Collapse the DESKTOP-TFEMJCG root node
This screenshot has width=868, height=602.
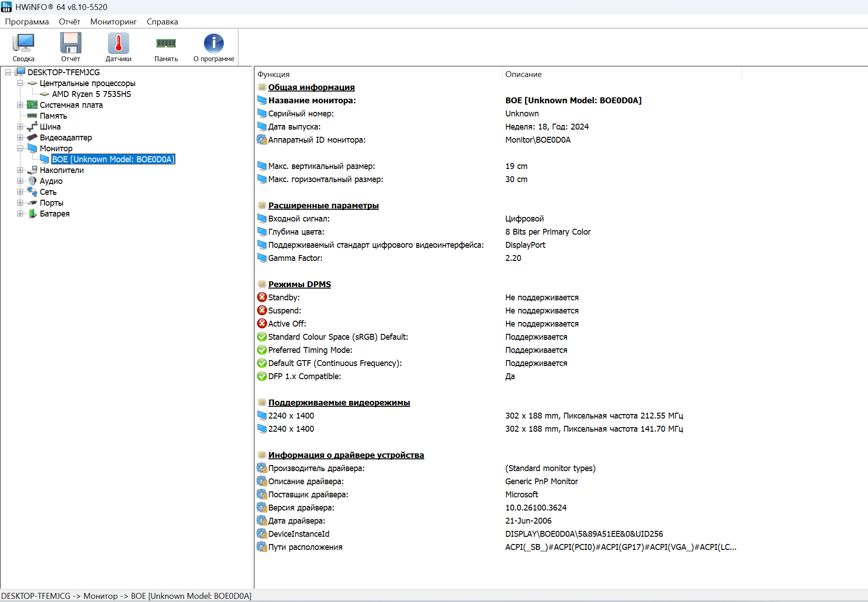8,72
